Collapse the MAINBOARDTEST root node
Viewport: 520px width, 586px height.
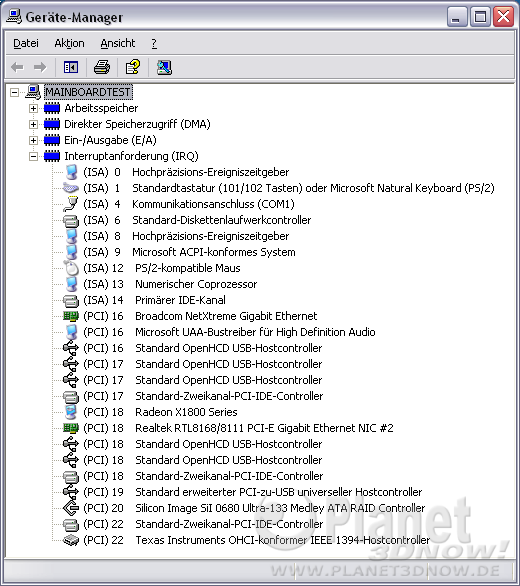pos(15,92)
